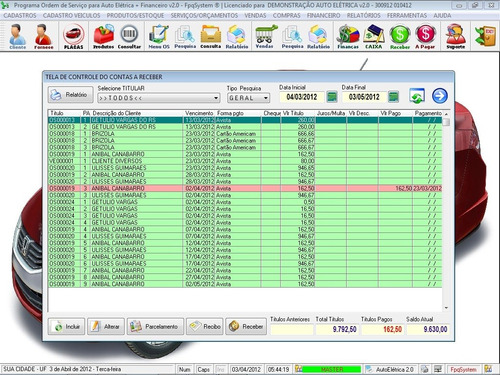This screenshot has height=375, width=500.
Task: Click the Data Final date field
Action: click(x=364, y=97)
